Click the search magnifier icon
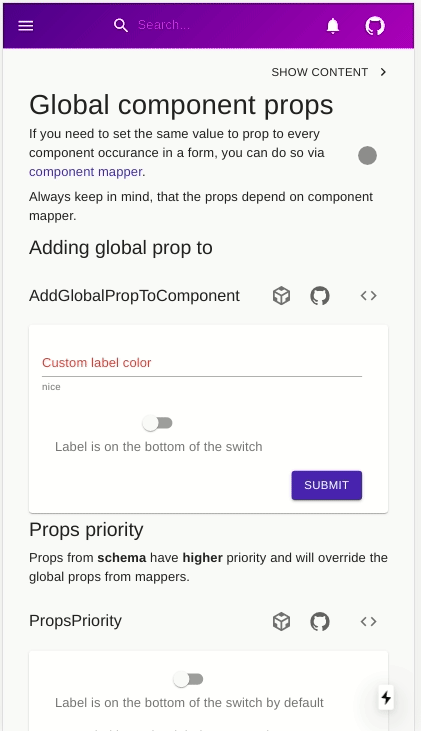 pos(121,26)
